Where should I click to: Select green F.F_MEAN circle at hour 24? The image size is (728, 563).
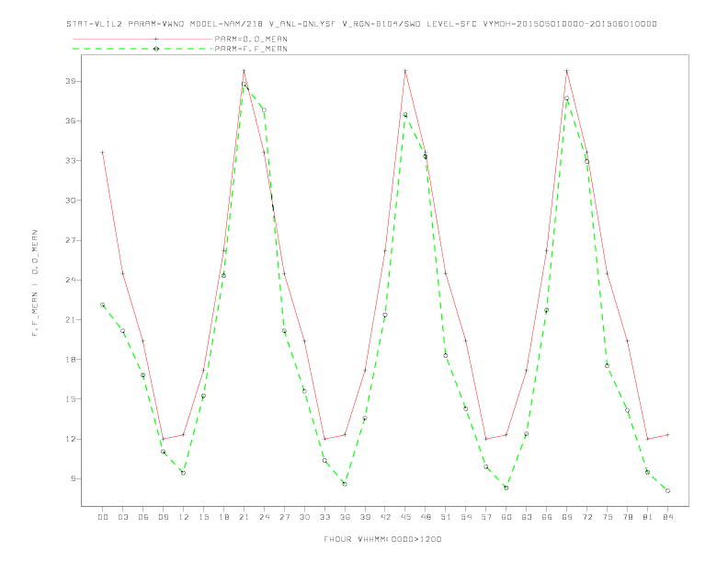coord(264,110)
